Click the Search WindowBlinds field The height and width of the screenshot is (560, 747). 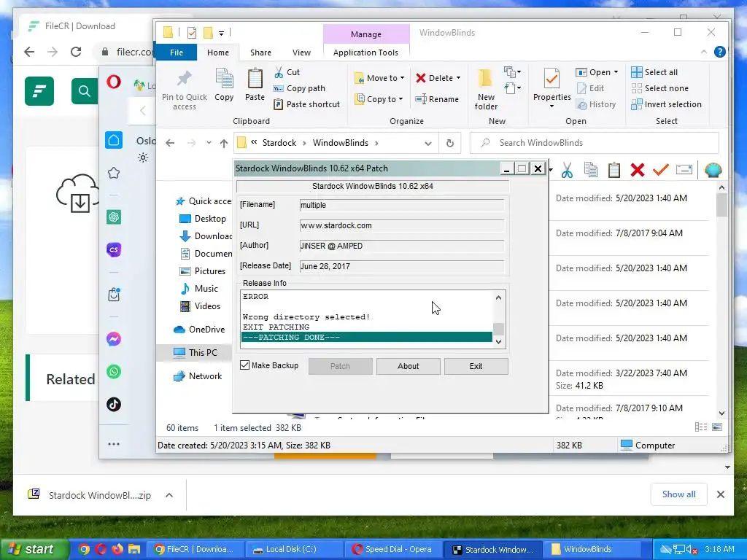point(594,143)
